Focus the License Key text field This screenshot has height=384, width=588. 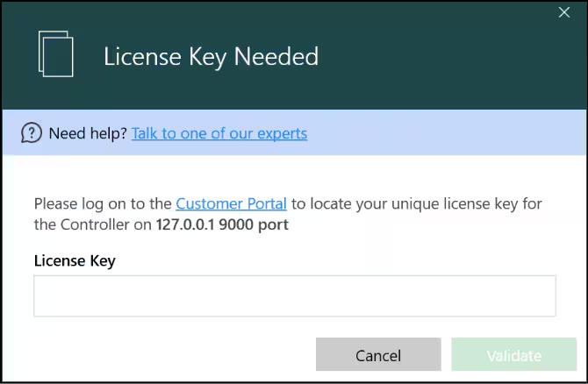[x=294, y=295]
